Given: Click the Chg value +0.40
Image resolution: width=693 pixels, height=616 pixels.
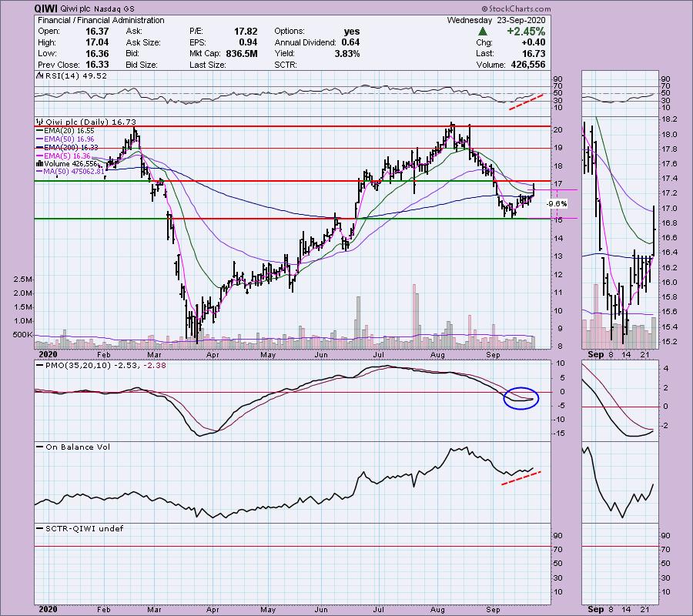Looking at the screenshot, I should click(534, 42).
